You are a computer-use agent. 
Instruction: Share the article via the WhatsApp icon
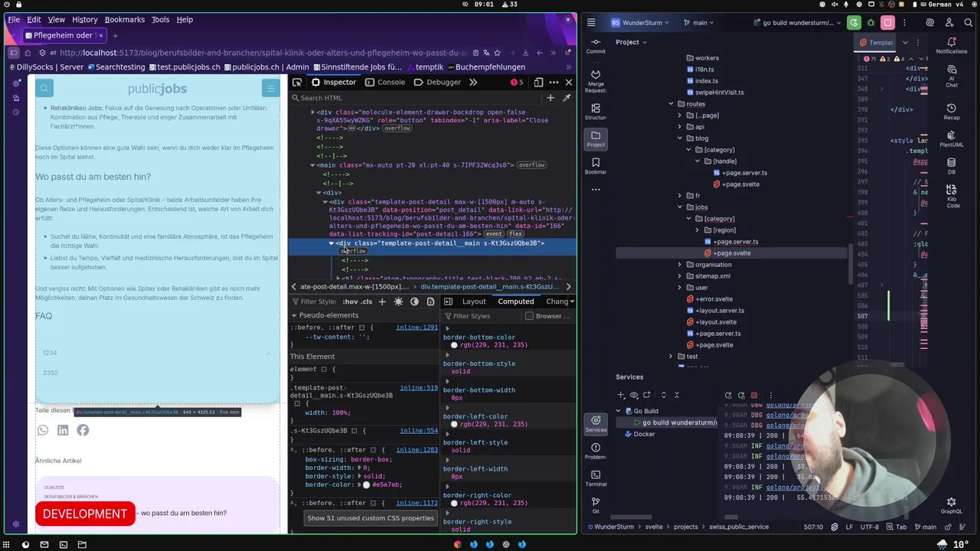[x=43, y=430]
